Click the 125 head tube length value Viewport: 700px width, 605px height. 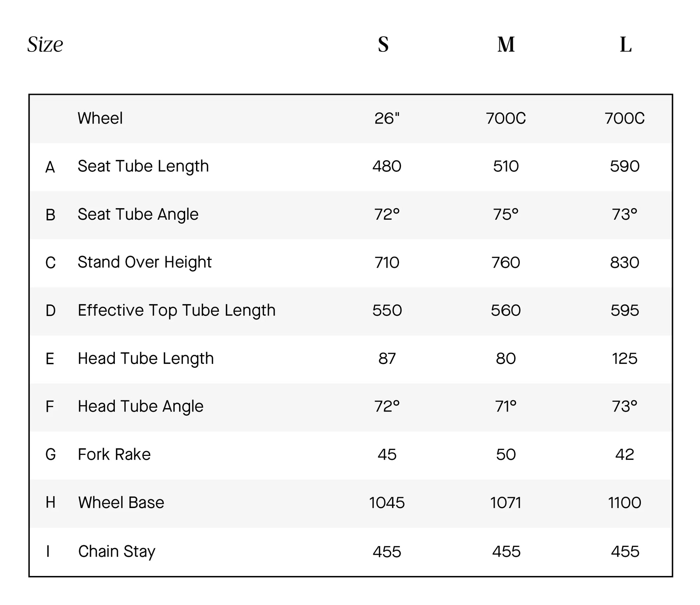tap(625, 359)
